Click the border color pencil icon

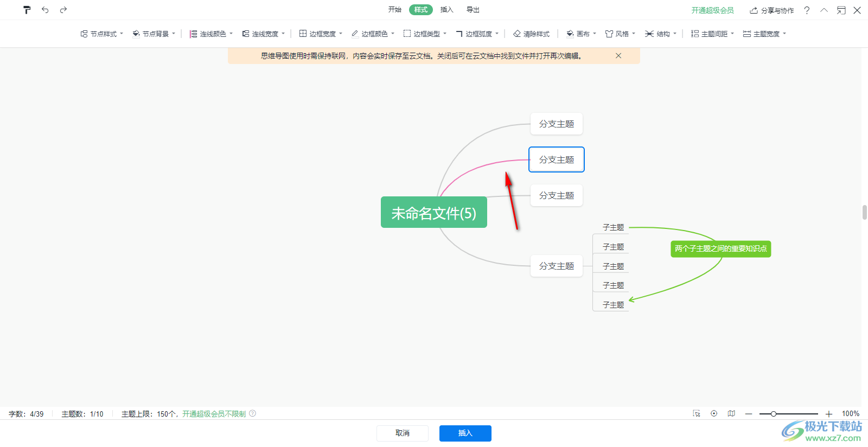tap(355, 34)
